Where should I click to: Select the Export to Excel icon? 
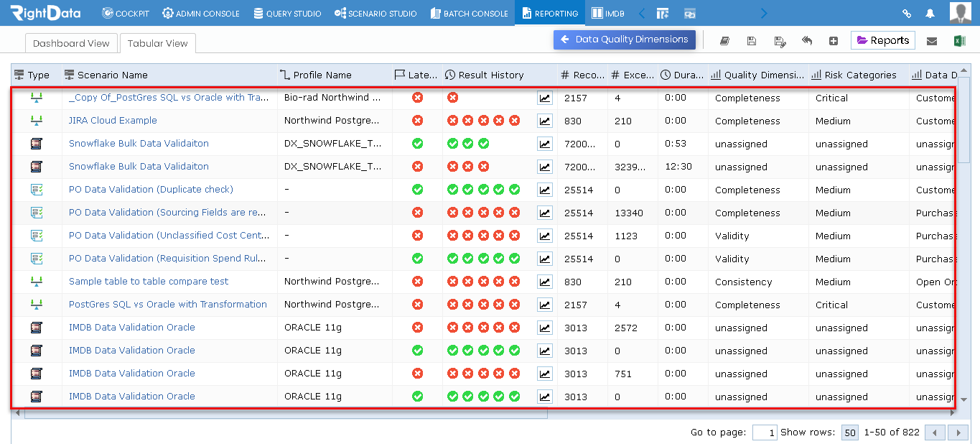pos(960,40)
